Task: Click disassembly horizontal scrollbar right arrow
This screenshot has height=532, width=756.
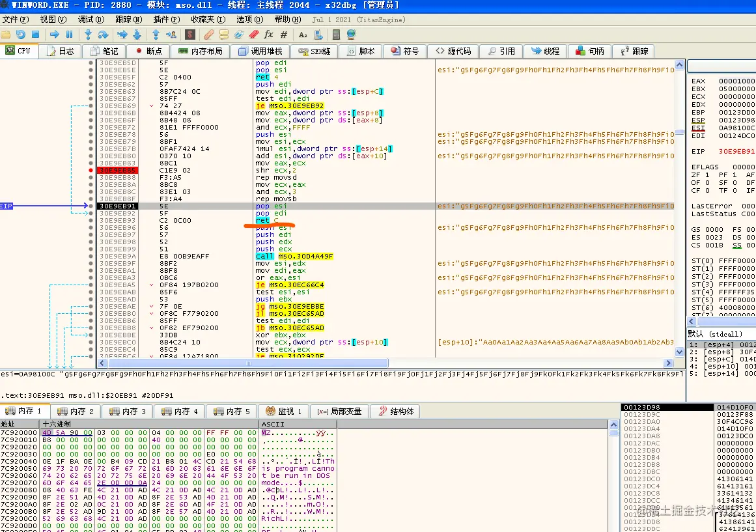Action: [668, 363]
